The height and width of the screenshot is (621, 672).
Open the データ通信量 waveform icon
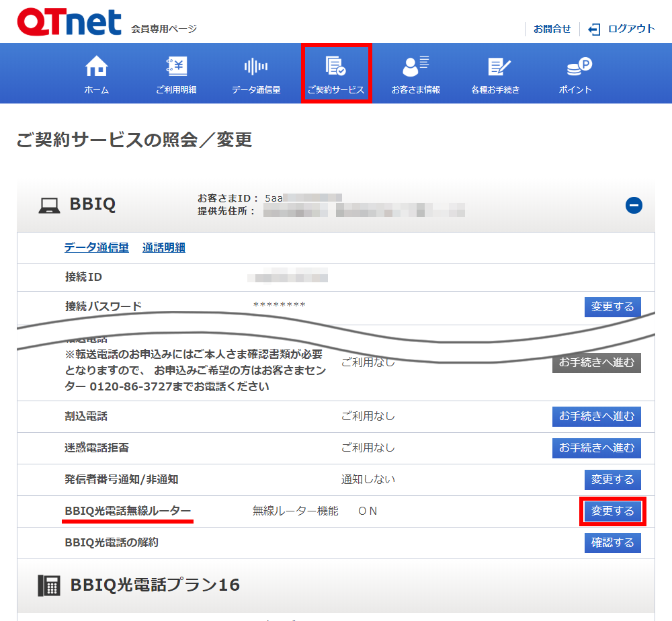[x=255, y=67]
